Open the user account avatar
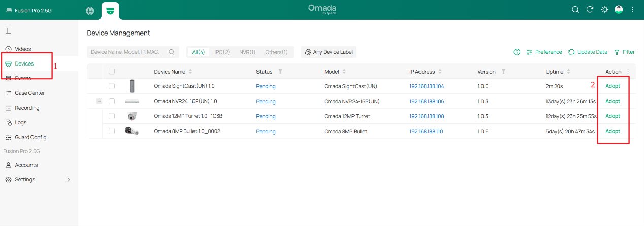The height and width of the screenshot is (226, 644). click(x=619, y=10)
